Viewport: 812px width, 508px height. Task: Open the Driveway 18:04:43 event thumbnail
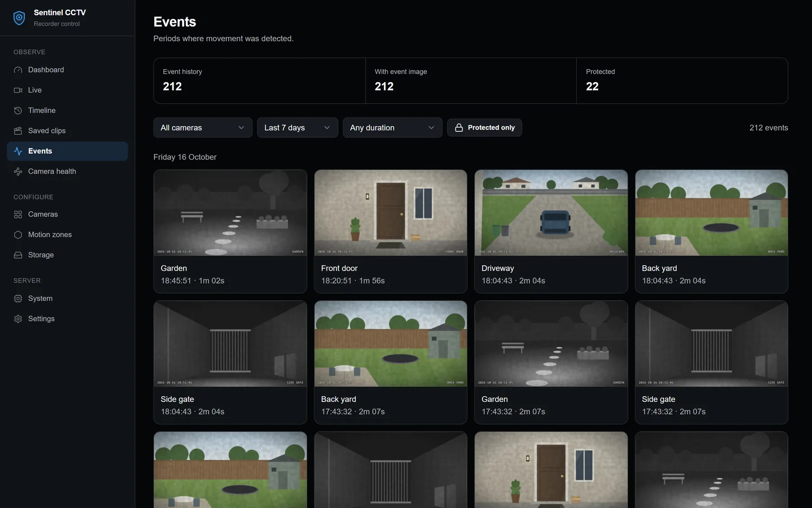pos(551,213)
